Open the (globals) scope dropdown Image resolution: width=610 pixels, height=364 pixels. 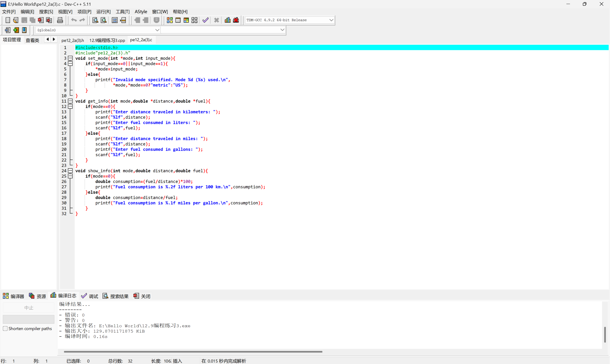[x=157, y=30]
